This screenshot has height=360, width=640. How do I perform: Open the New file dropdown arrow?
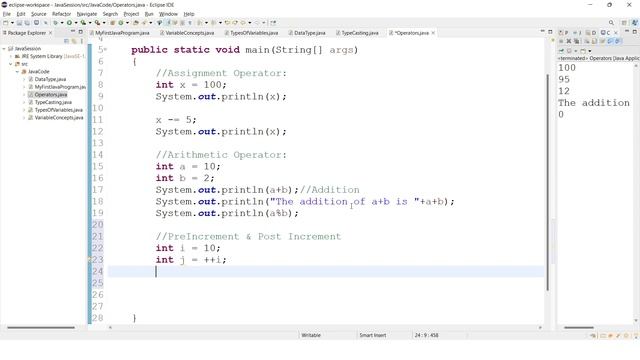(12, 23)
